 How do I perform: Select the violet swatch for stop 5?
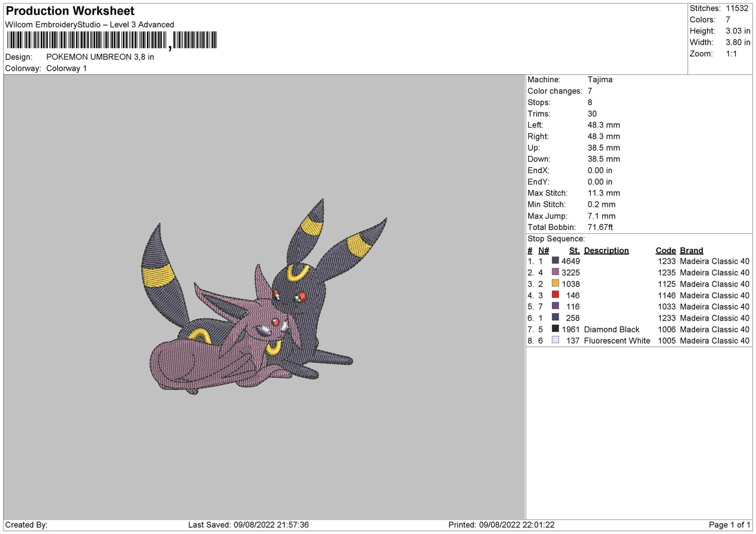point(555,306)
